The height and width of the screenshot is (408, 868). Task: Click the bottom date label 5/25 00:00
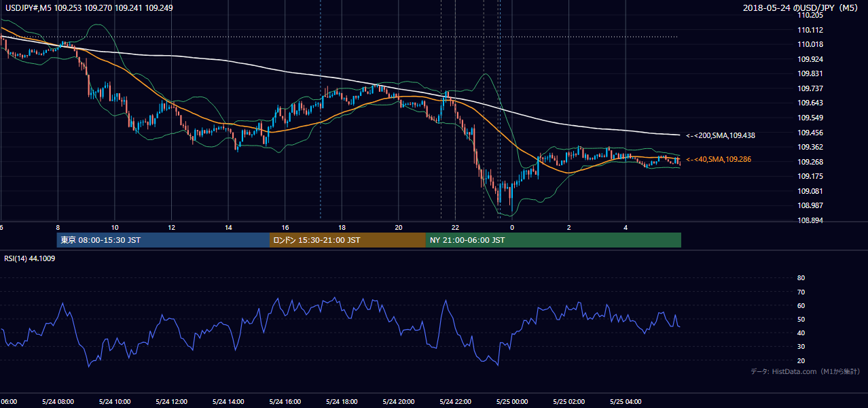[x=511, y=402]
